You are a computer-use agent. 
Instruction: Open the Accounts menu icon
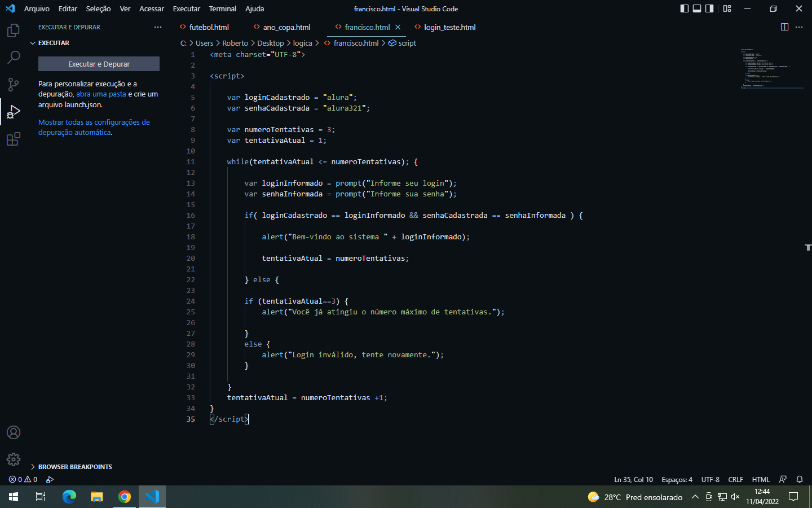[14, 432]
